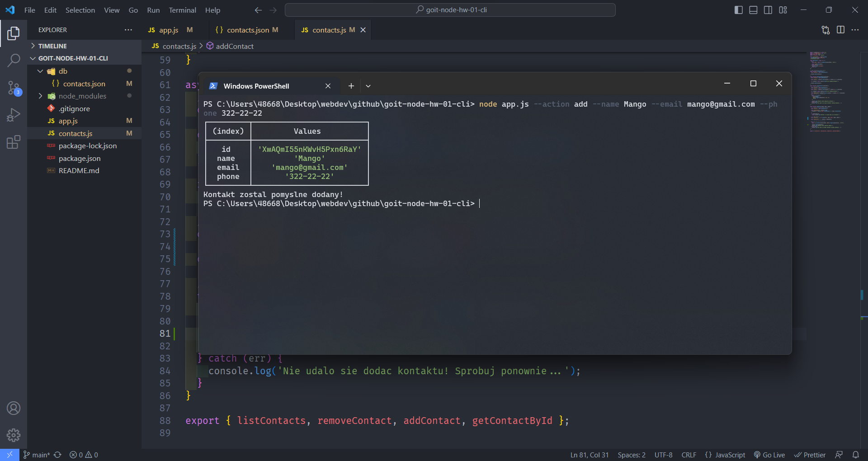The height and width of the screenshot is (461, 868).
Task: Click the feedback person icon in status bar
Action: (839, 455)
